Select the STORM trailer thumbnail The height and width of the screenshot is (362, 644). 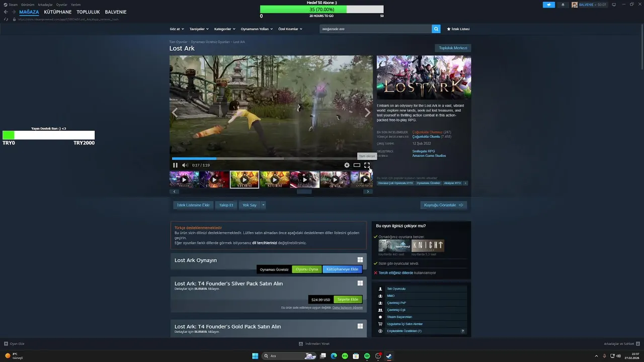point(245,179)
